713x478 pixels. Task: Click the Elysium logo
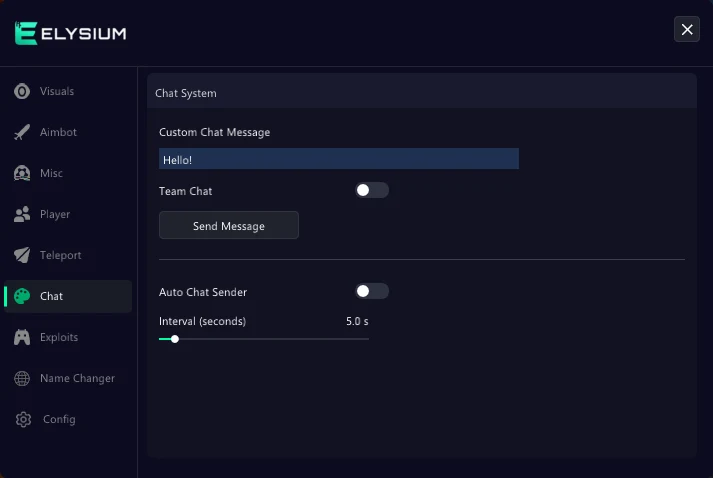tap(70, 33)
